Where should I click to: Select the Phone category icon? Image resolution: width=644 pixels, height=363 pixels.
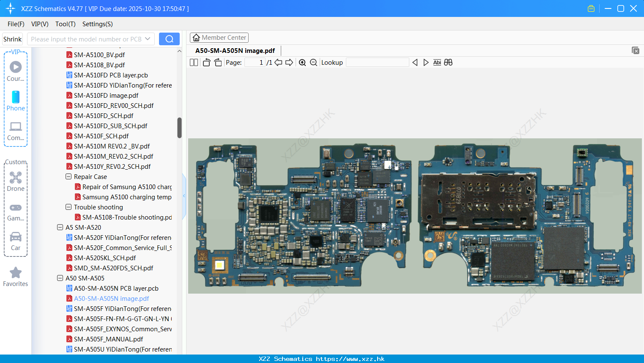click(16, 101)
